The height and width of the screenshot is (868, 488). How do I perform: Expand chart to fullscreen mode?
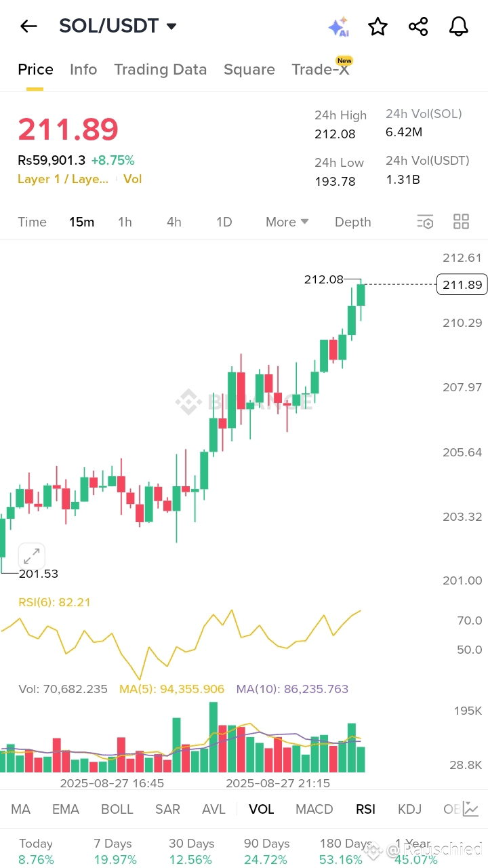[31, 555]
